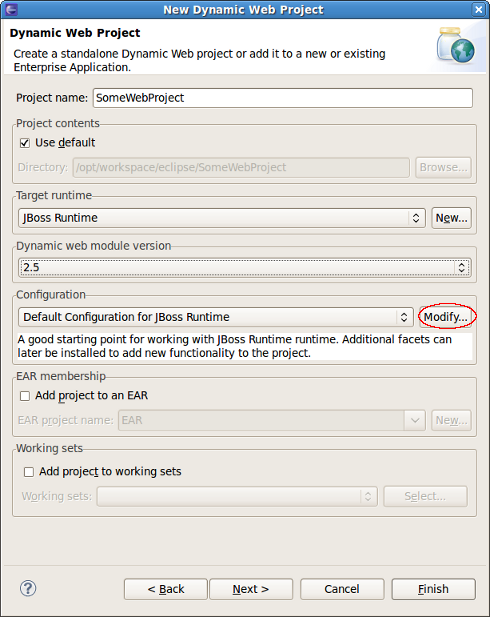Click the Working sets combo box
Viewport: 490px width, 617px height.
[237, 497]
